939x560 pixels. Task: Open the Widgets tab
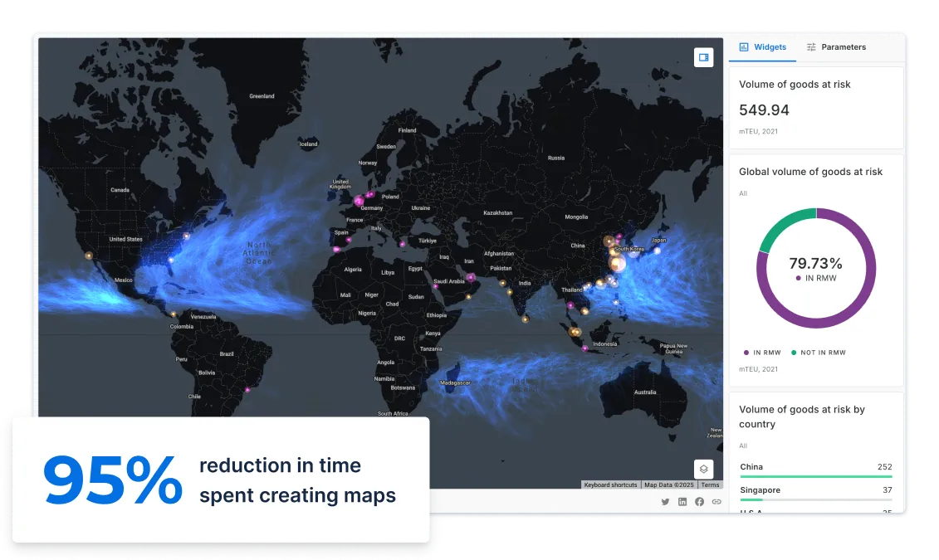(762, 47)
